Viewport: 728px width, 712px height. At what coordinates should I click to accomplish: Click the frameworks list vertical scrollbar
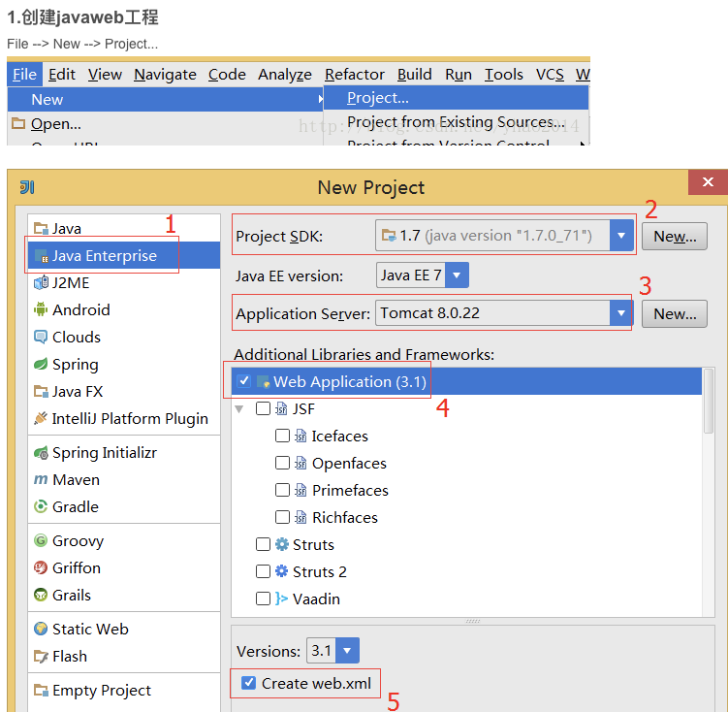tap(709, 401)
